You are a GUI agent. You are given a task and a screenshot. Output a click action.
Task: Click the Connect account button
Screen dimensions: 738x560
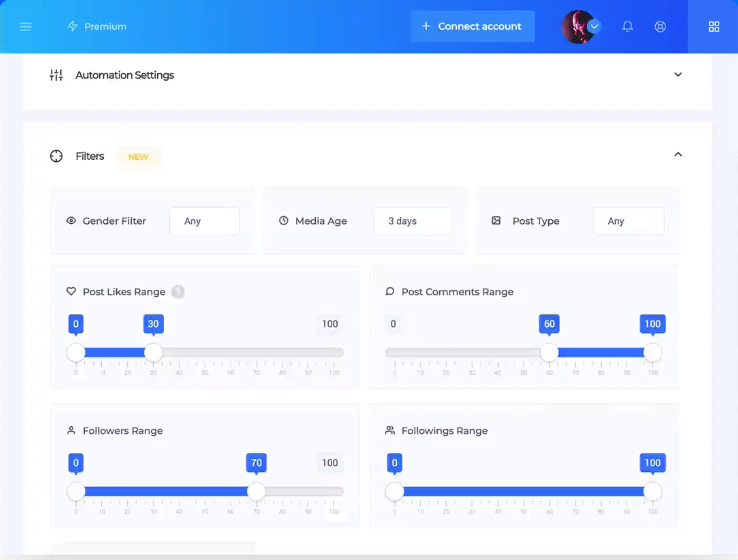click(473, 26)
